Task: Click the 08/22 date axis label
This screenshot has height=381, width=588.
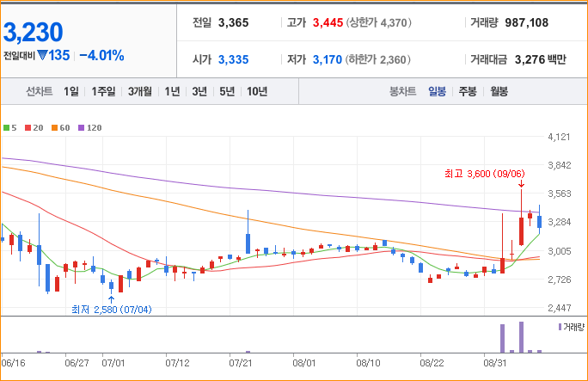Action: click(x=432, y=363)
